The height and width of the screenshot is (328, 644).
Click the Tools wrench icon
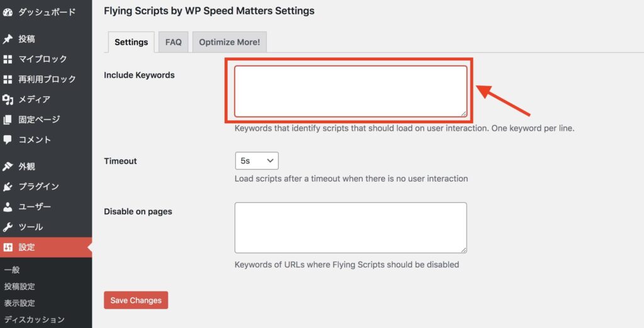pos(8,227)
